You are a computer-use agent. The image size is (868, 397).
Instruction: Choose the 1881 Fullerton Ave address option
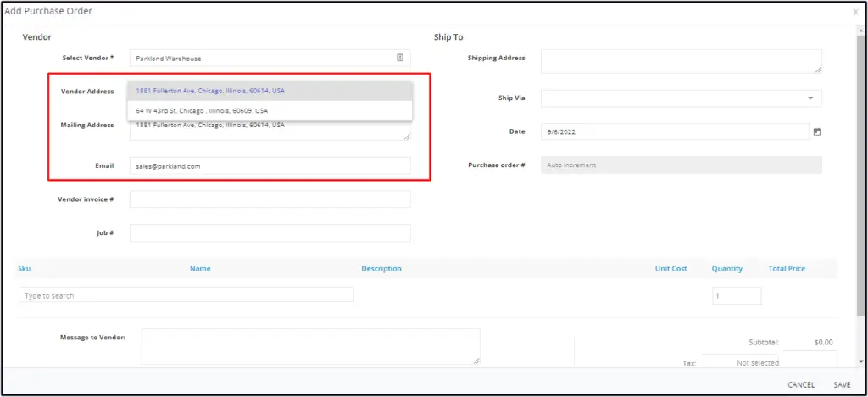click(x=270, y=91)
